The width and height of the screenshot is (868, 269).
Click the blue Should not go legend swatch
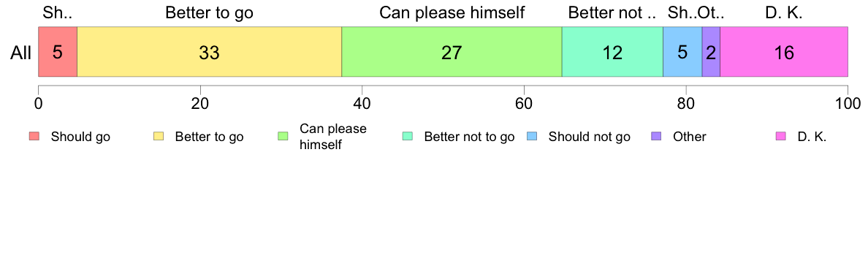(x=531, y=137)
